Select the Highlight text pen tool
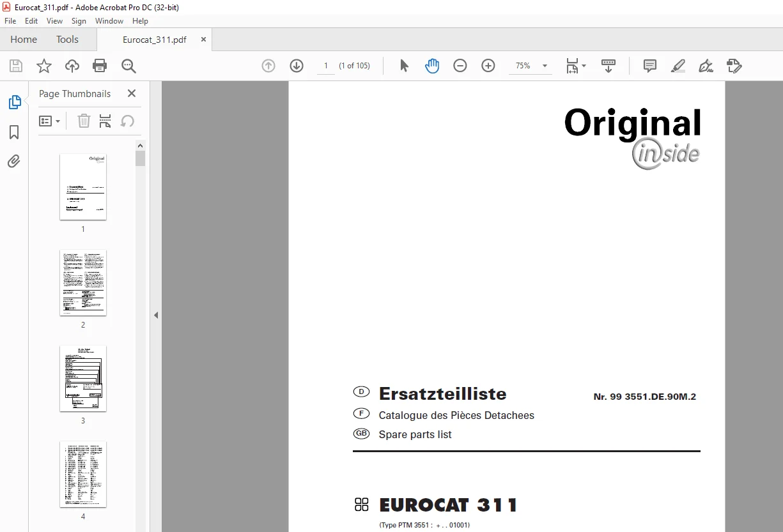783x532 pixels. 678,66
